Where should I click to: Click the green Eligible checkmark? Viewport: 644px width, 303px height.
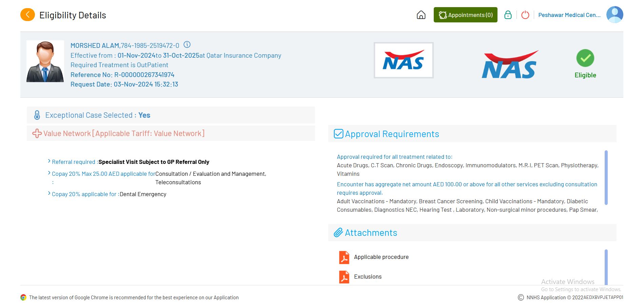[585, 58]
